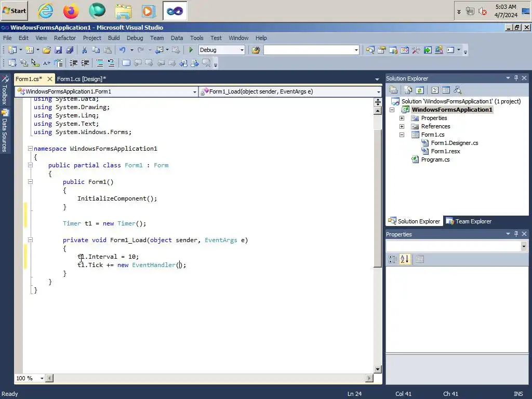Expand the References node in Solution Explorer
The width and height of the screenshot is (532, 399).
point(402,127)
